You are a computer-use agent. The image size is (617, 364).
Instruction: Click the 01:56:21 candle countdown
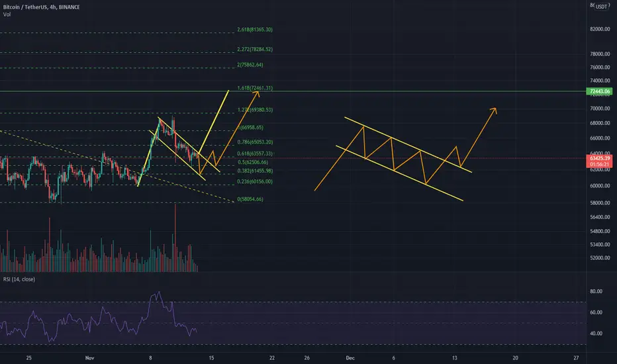[599, 164]
